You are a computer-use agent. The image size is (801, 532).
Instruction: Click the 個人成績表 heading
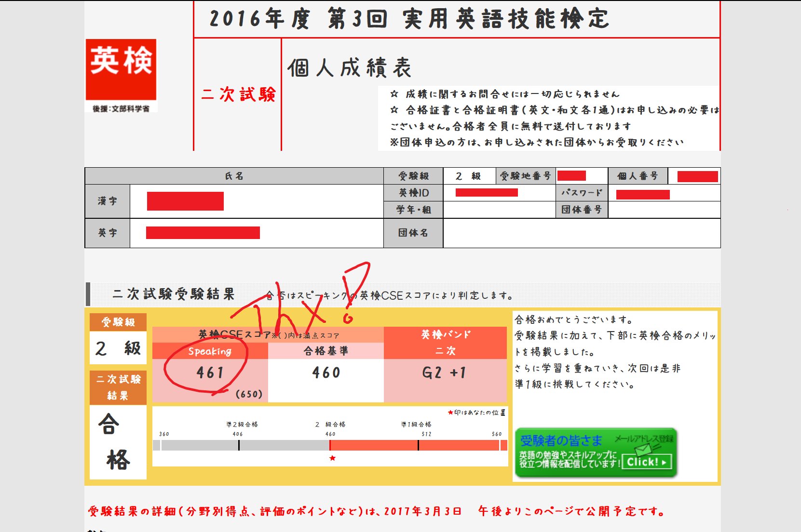pos(350,67)
